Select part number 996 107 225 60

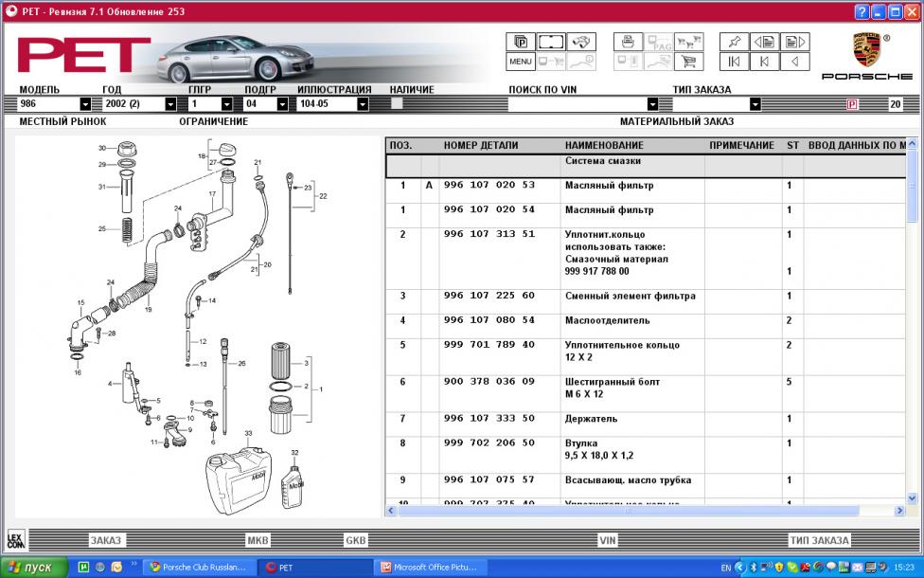tap(489, 296)
